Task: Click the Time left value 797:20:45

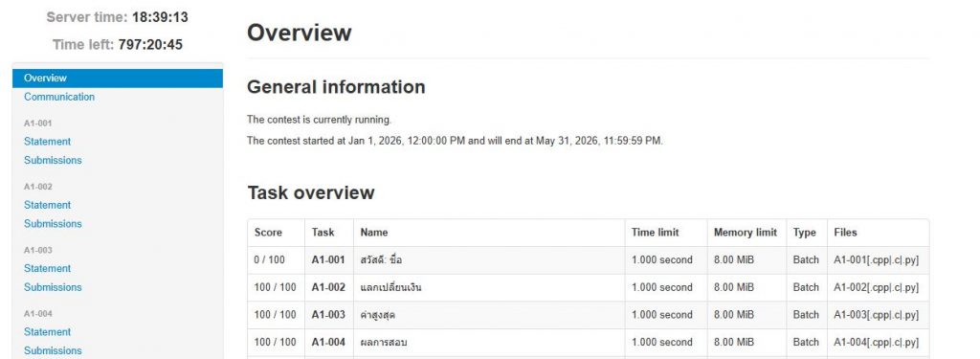Action: (x=150, y=44)
